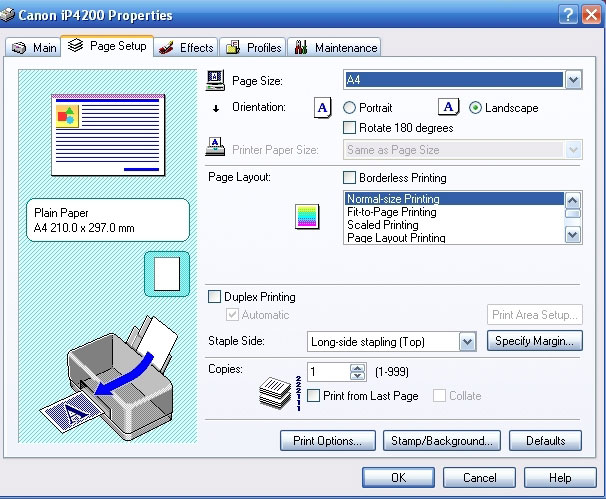This screenshot has width=606, height=499.
Task: Click the Portrait orientation page icon
Action: 322,108
